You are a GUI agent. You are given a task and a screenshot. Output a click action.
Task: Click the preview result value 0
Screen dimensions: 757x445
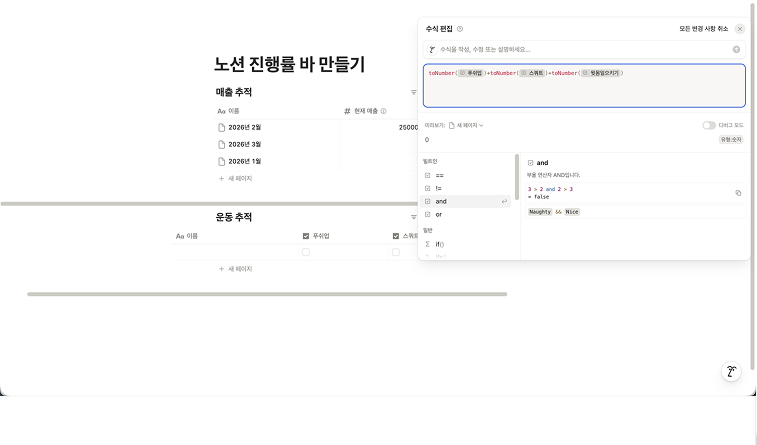427,140
